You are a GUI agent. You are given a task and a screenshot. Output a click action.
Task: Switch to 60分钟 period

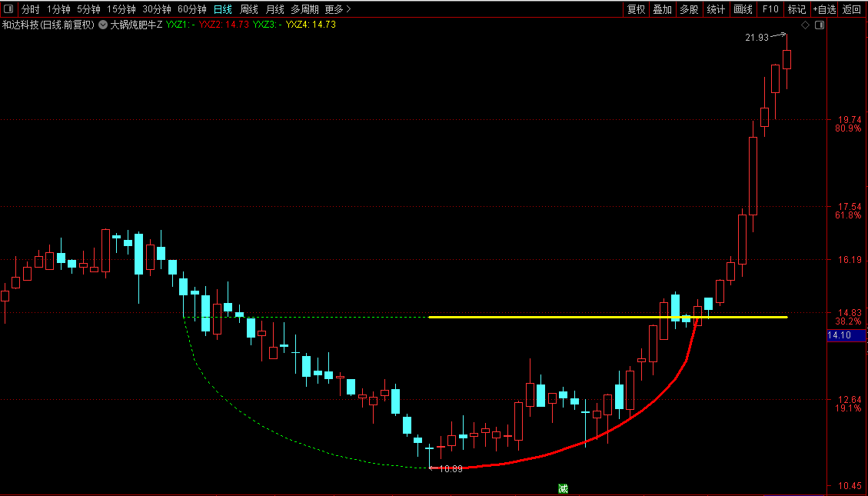point(192,9)
